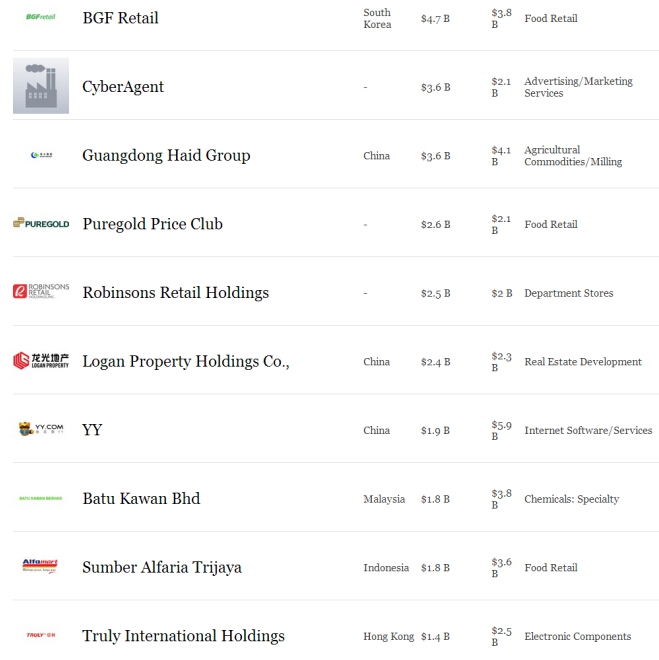Click the CyberAgent factory placeholder icon

pyautogui.click(x=41, y=86)
